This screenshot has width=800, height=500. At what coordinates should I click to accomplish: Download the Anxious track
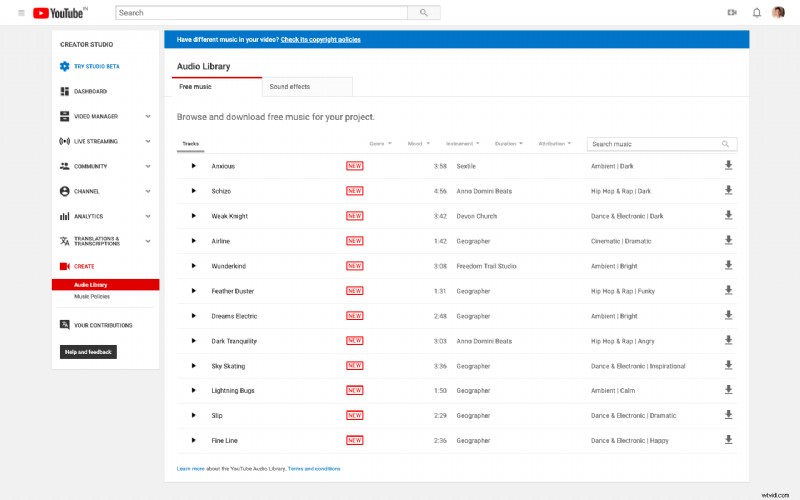tap(728, 165)
